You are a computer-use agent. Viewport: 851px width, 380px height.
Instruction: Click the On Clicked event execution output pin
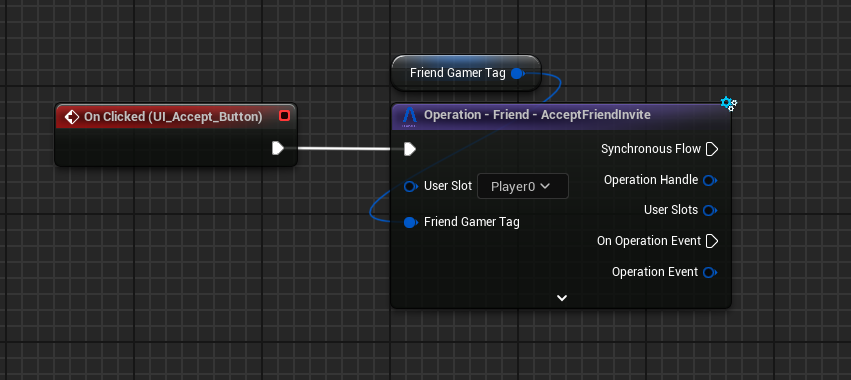(277, 148)
